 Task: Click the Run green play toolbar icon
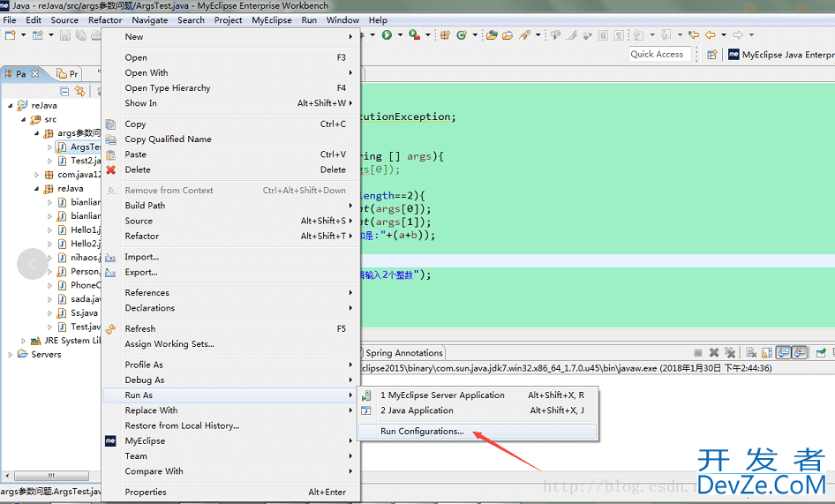pyautogui.click(x=387, y=34)
